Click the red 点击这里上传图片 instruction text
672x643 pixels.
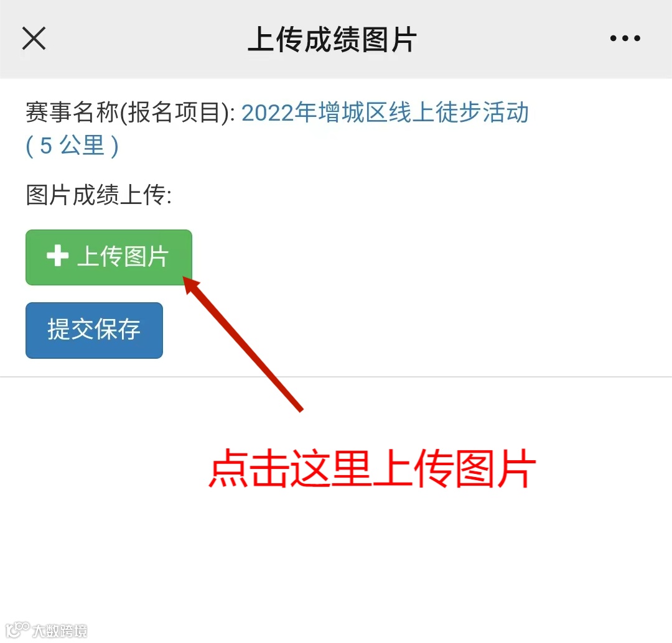(x=372, y=468)
